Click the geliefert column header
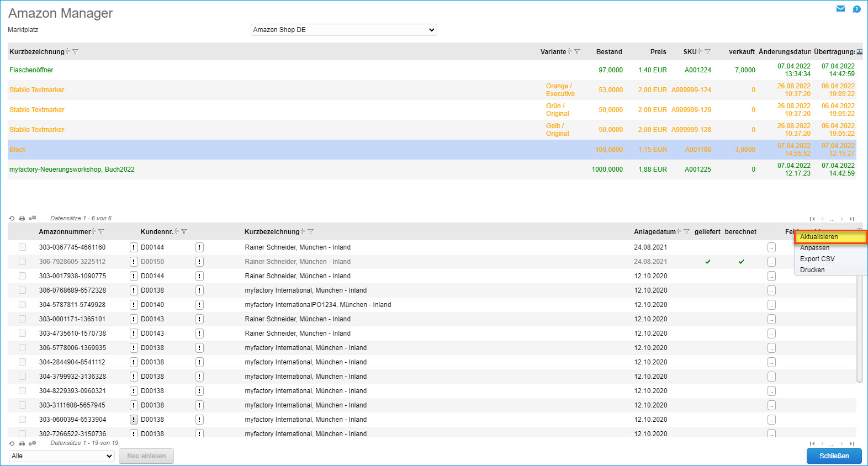This screenshot has width=868, height=466. tap(707, 232)
